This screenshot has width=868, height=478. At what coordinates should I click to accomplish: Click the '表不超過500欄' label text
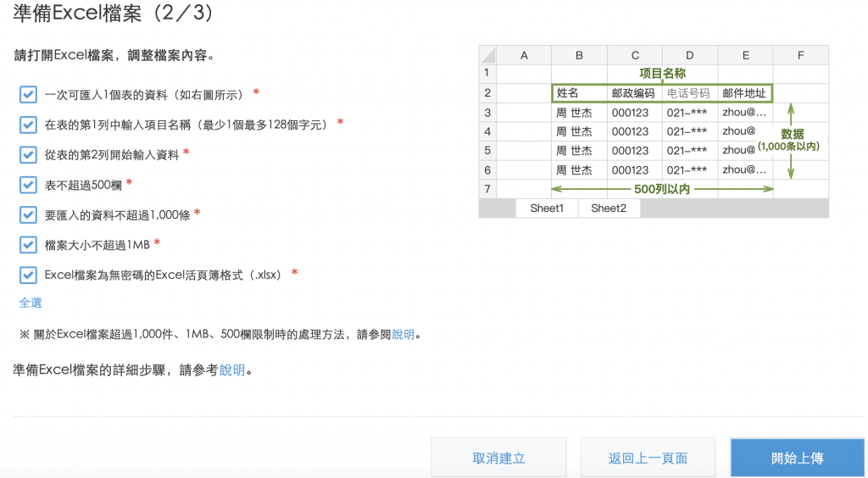[x=83, y=185]
